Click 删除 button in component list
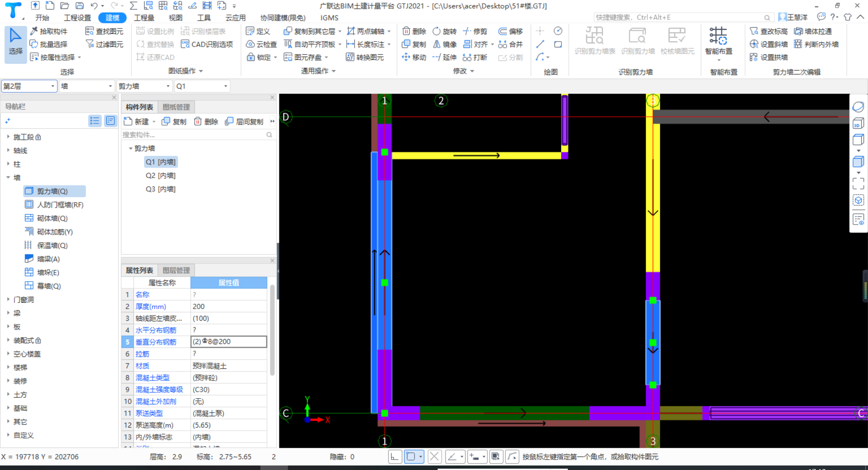The width and height of the screenshot is (868, 470). click(x=206, y=122)
